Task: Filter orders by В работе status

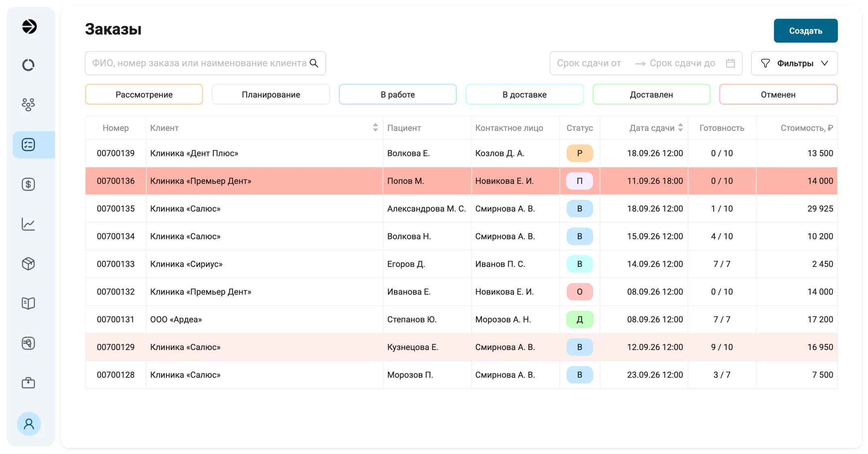Action: click(x=398, y=94)
